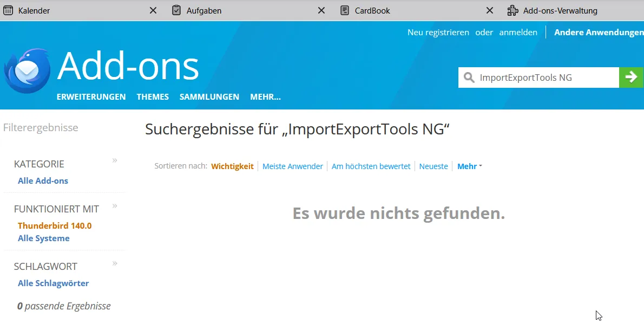Screen dimensions: 644x323
Task: Follow the Neu registrieren link
Action: (438, 32)
